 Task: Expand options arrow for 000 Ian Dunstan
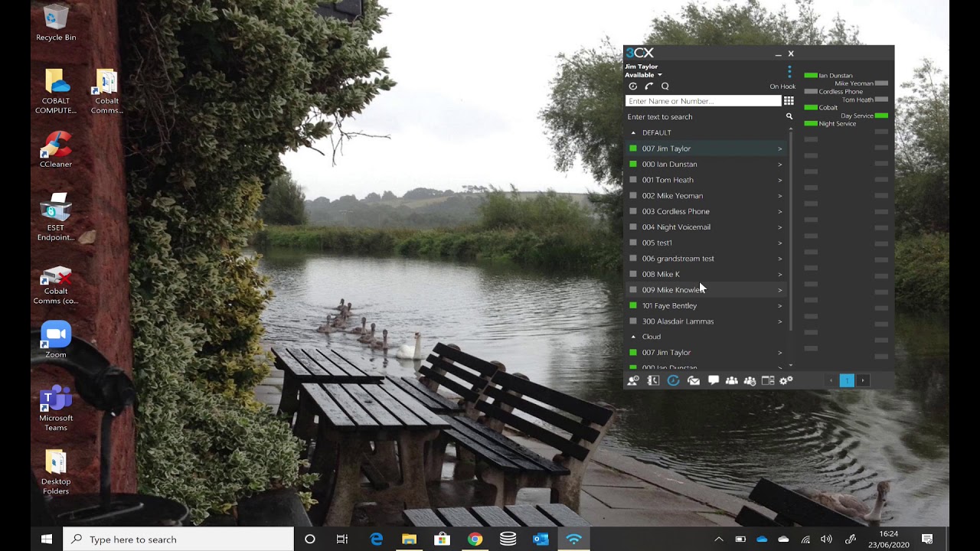point(780,165)
